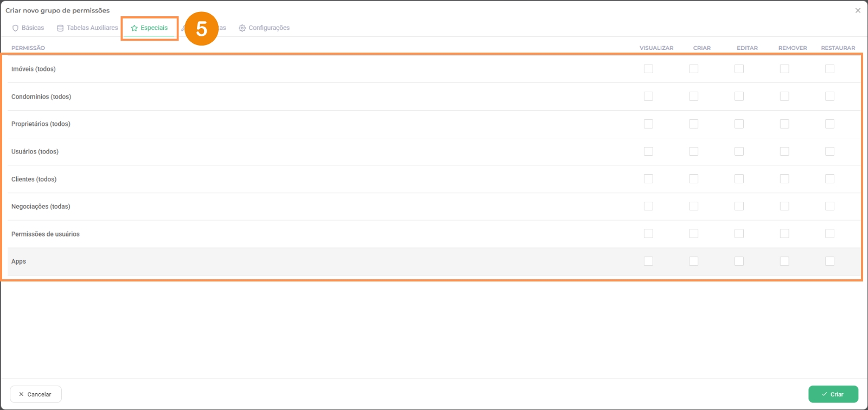Enable Visualizar for Imóveis (todos)
This screenshot has height=410, width=868.
tap(648, 69)
